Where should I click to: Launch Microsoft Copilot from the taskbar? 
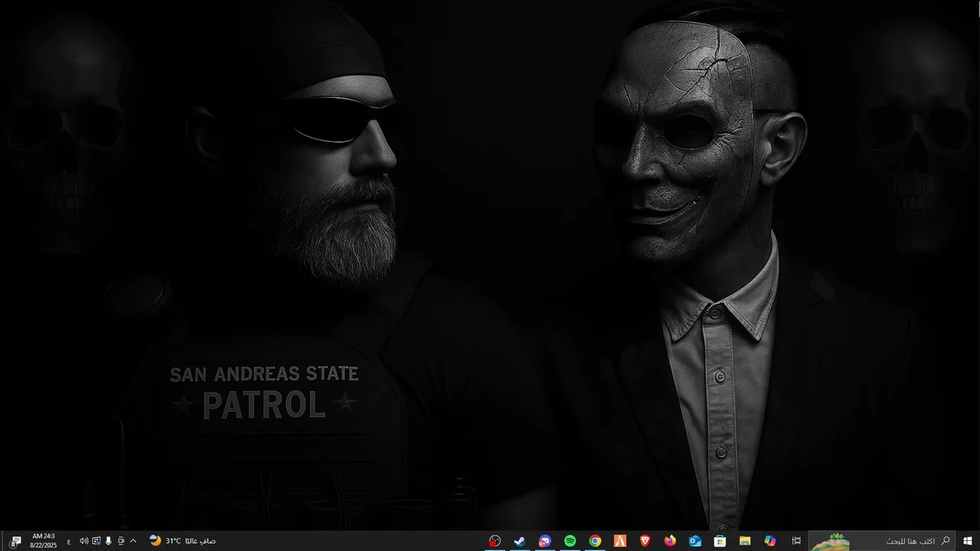tap(769, 541)
